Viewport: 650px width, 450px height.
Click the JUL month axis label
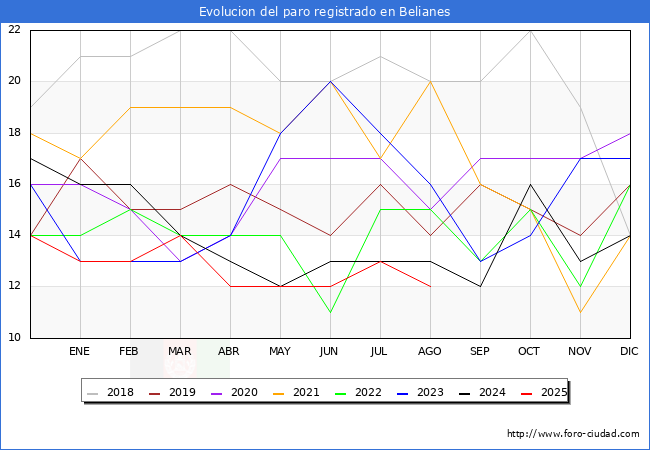tap(379, 351)
